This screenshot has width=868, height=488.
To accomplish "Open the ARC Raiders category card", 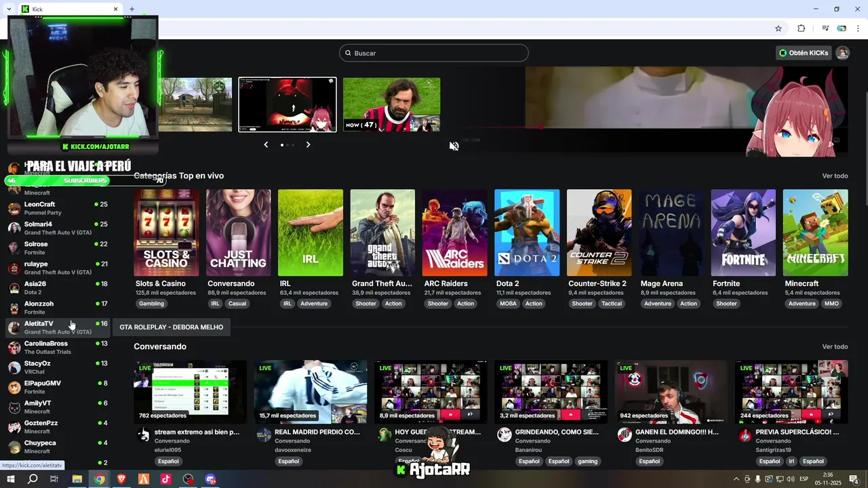I will tap(454, 232).
